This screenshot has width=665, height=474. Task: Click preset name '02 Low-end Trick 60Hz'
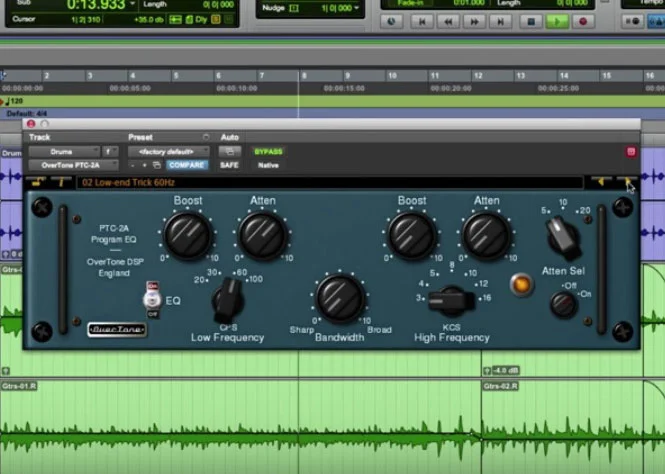click(129, 183)
